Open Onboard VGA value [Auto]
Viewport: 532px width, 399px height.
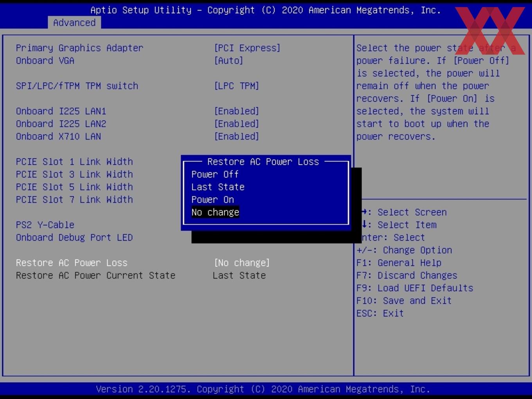(x=228, y=61)
